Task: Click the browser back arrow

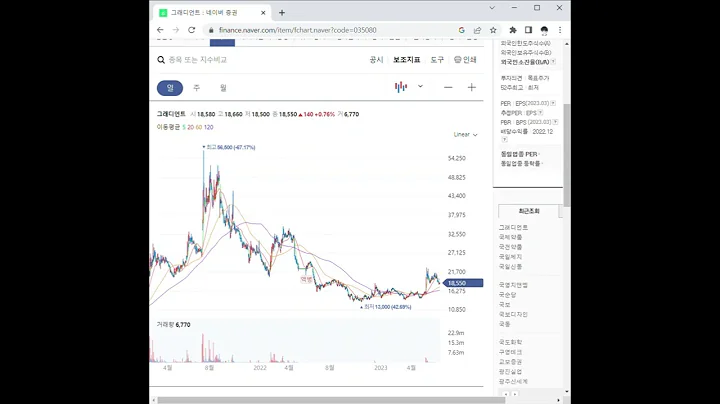Action: point(160,30)
